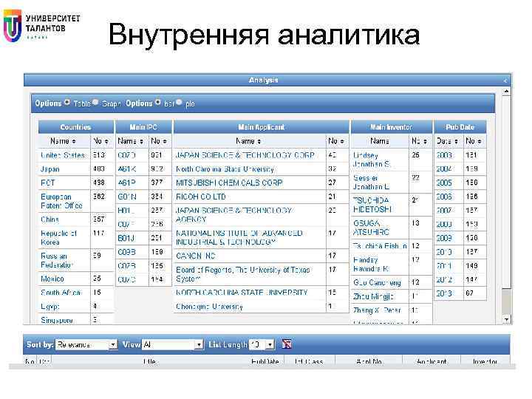Sort Countries table by No column

[101, 141]
